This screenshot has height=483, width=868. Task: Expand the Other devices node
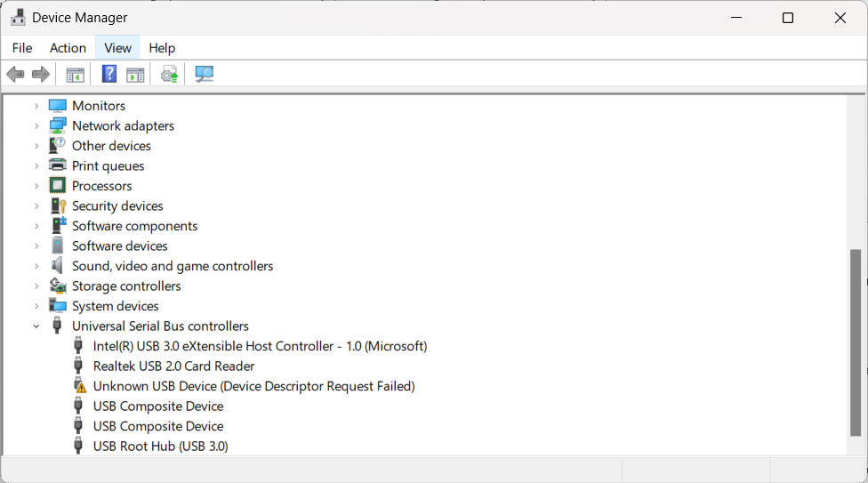36,146
